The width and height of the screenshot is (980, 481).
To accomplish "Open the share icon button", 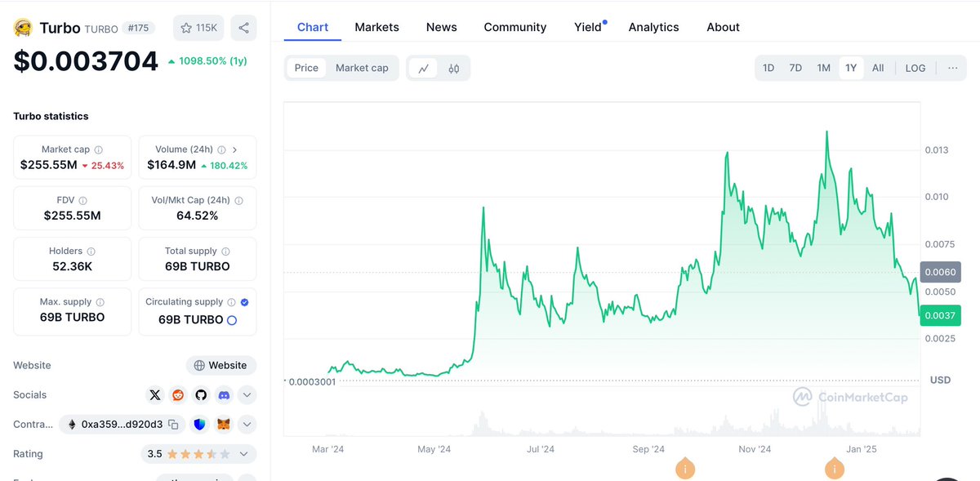I will pyautogui.click(x=243, y=28).
